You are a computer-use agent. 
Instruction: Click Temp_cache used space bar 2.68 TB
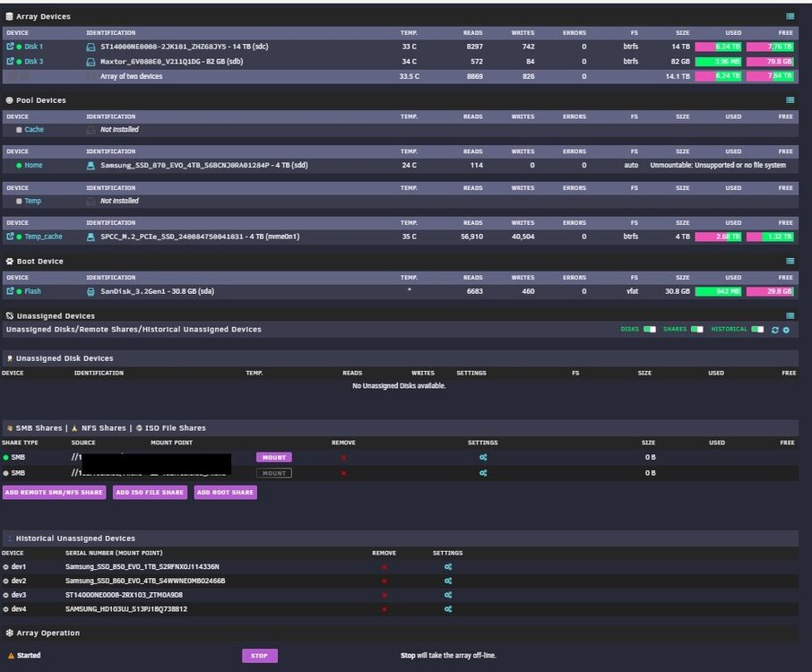pos(718,237)
